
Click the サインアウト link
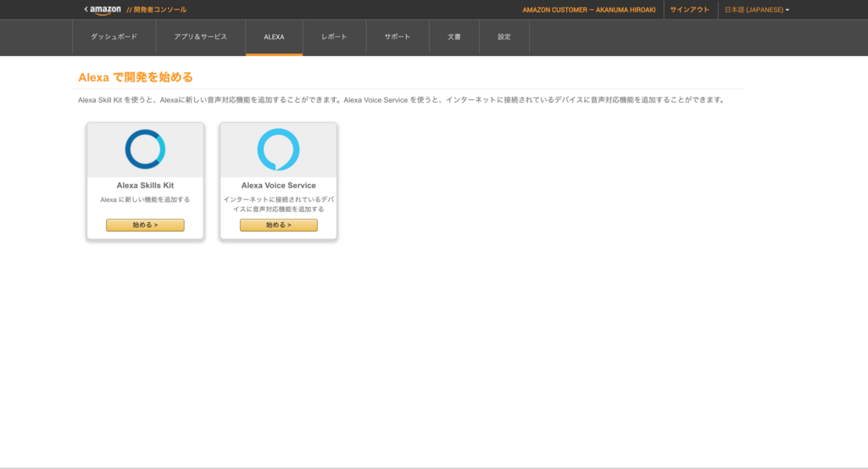(x=689, y=10)
